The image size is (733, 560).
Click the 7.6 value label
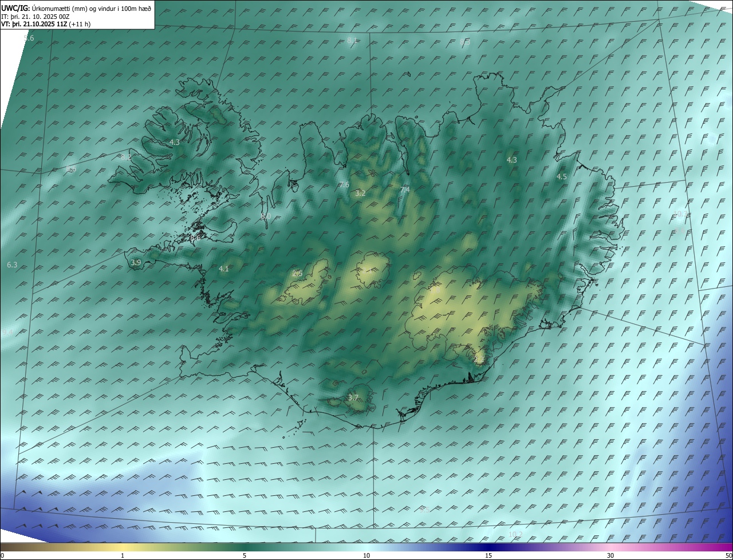click(x=344, y=184)
